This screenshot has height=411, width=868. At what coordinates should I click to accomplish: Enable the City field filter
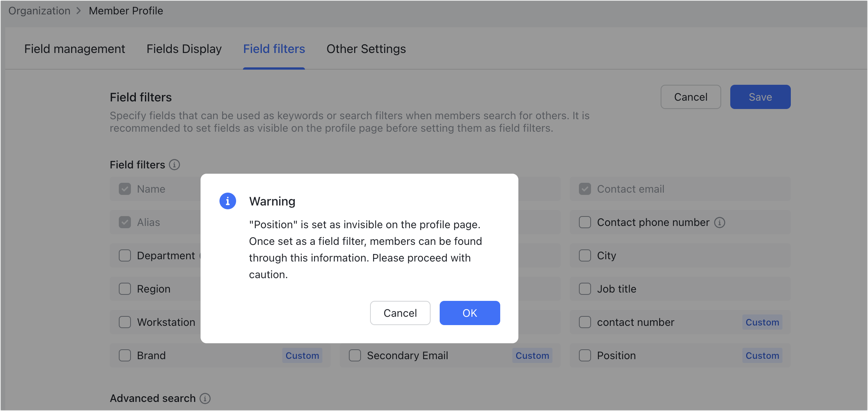[x=585, y=255]
